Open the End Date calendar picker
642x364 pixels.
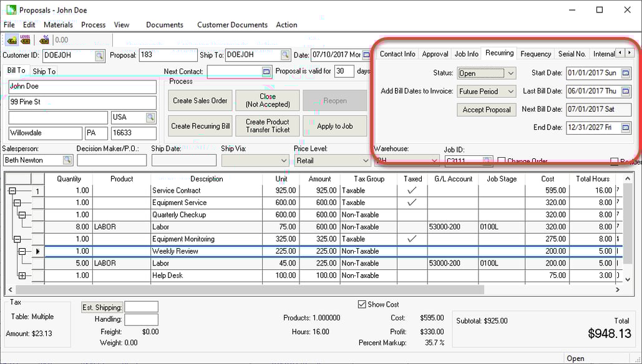tap(625, 127)
